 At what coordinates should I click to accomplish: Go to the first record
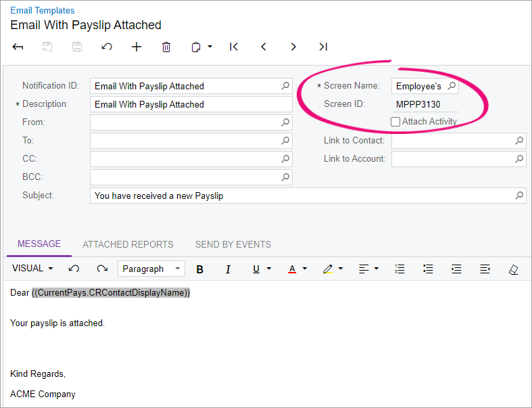234,47
